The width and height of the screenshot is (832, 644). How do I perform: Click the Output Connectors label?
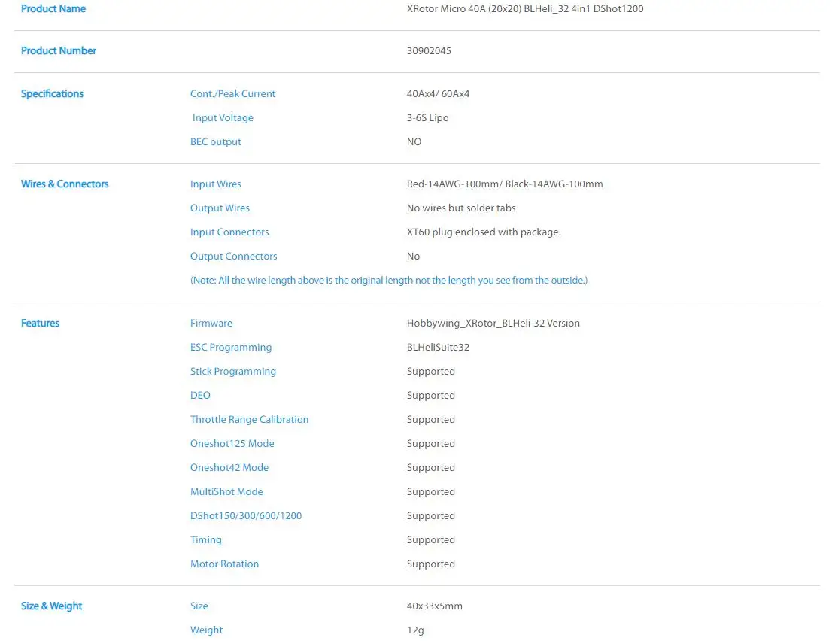point(233,256)
